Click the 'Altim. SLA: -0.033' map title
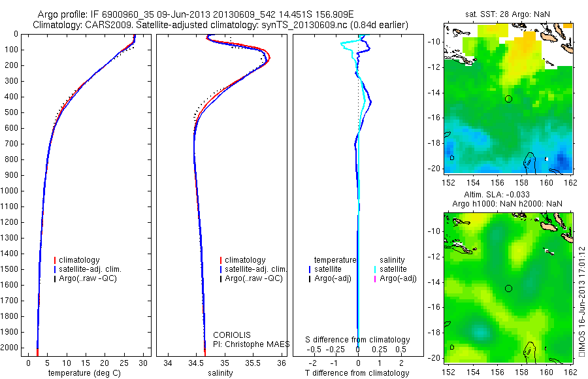 pyautogui.click(x=497, y=194)
